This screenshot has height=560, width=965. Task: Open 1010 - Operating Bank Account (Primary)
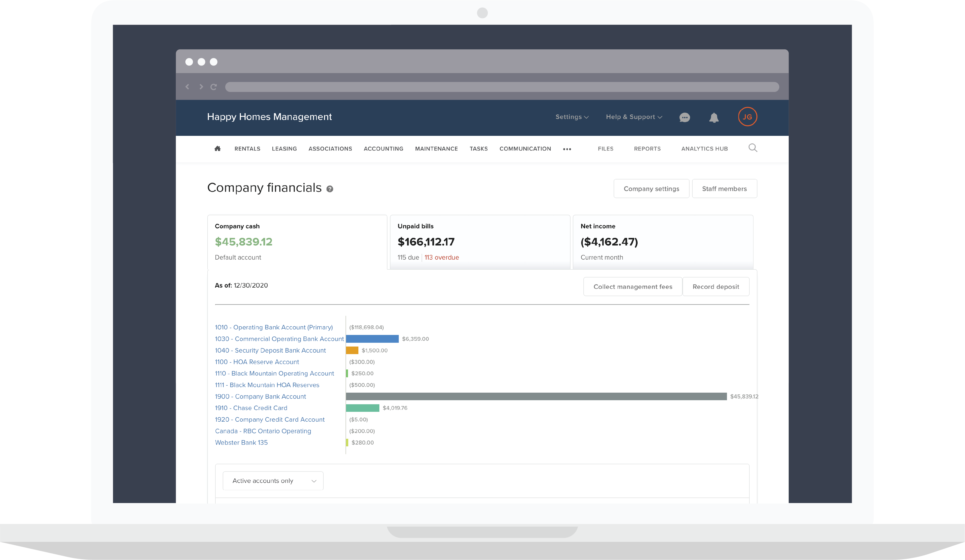(x=274, y=327)
